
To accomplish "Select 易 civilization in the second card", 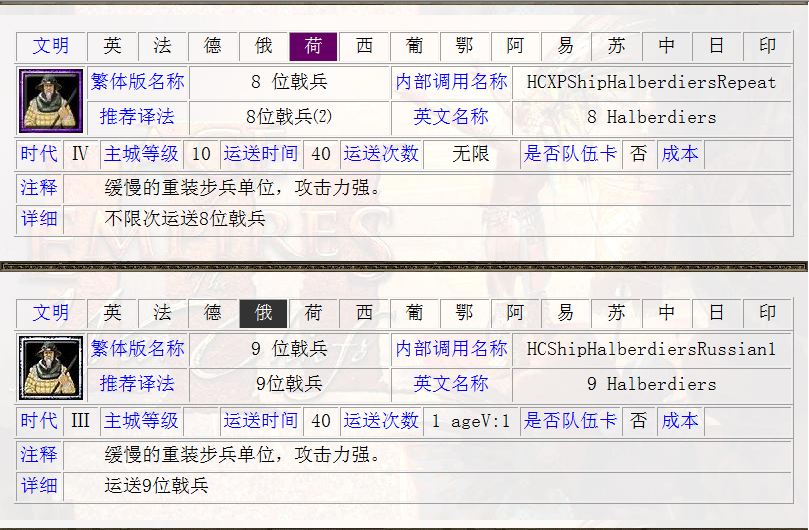I will click(565, 313).
